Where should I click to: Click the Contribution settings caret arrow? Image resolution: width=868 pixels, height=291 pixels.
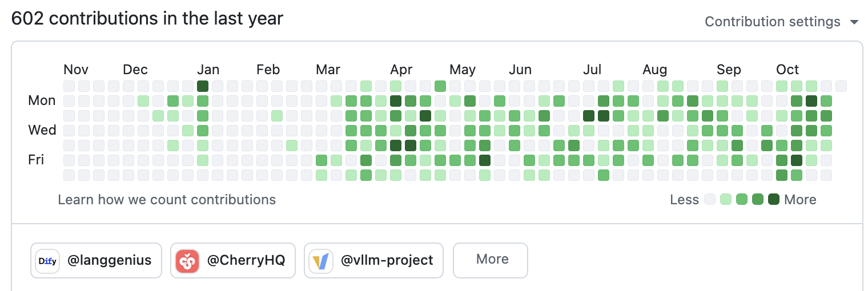tap(854, 22)
